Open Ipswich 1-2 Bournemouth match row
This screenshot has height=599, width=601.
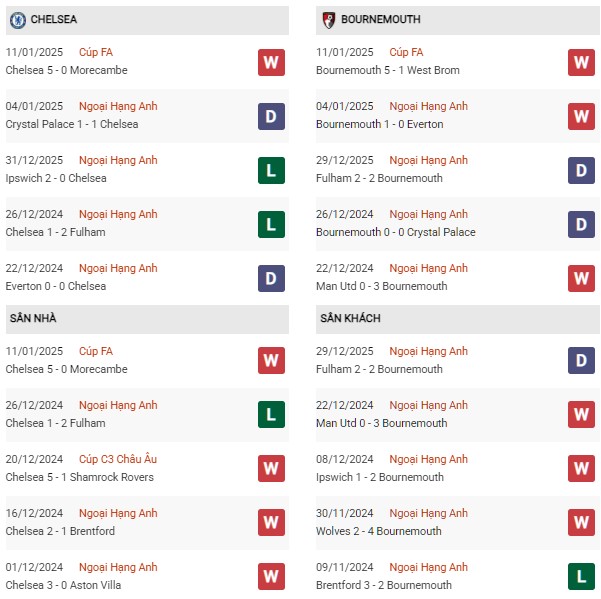(458, 468)
